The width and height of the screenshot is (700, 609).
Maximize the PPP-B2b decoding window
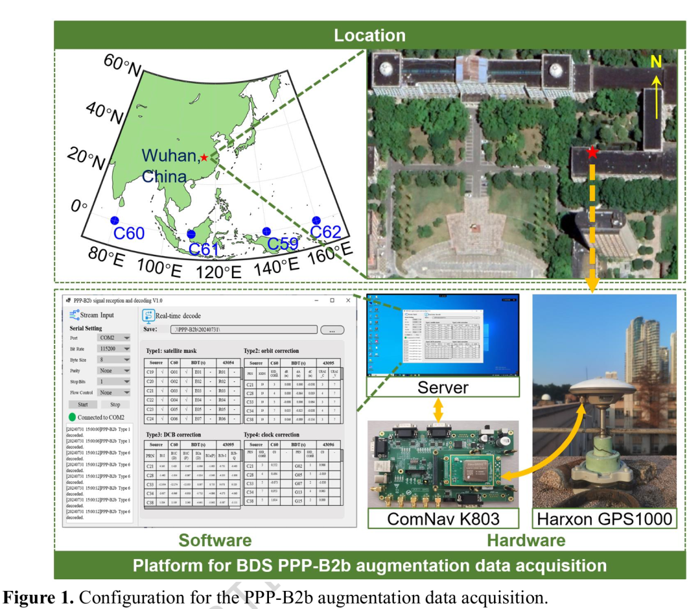tap(332, 300)
